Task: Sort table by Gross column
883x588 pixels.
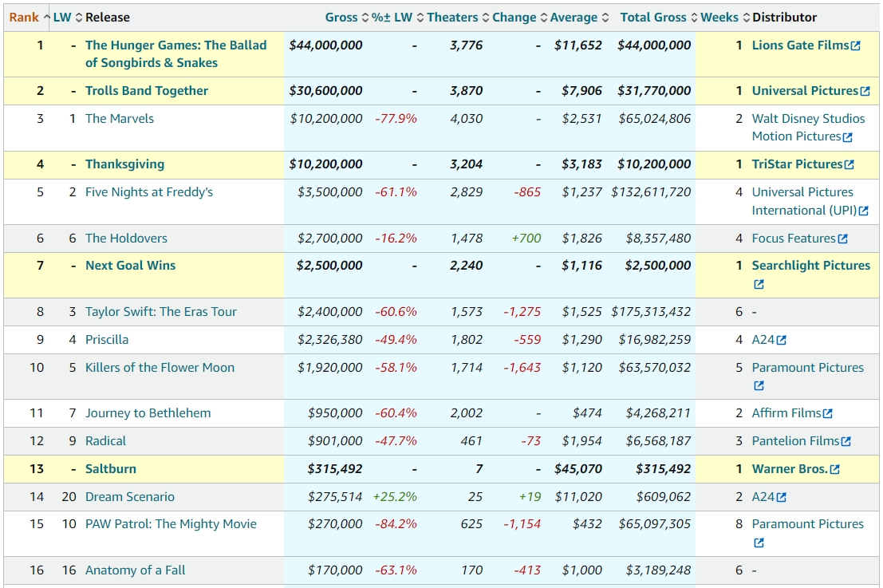Action: tap(341, 18)
